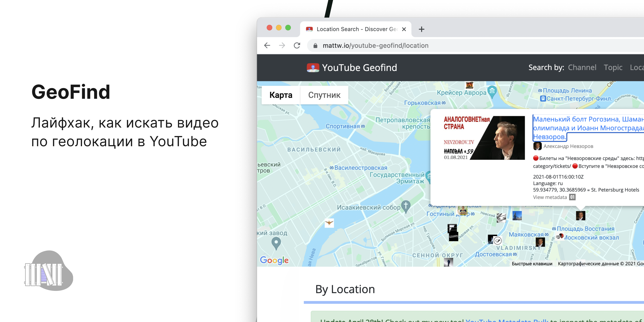Image resolution: width=644 pixels, height=322 pixels.
Task: Click the grey location pin near завод
Action: tap(276, 243)
